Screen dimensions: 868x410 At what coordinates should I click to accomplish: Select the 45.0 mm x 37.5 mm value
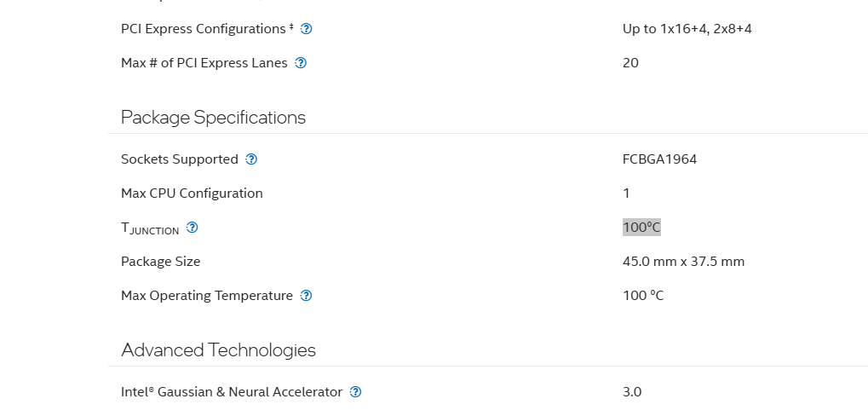coord(683,262)
